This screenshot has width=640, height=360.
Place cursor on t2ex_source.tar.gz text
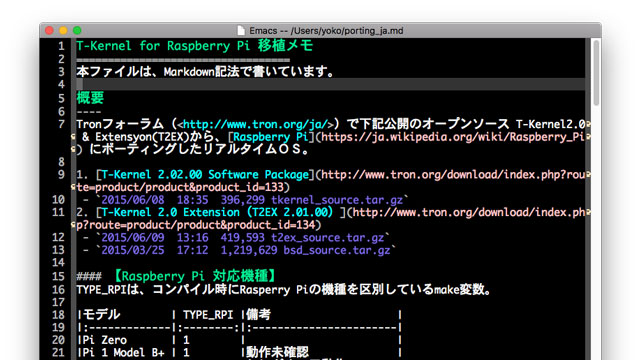[328, 238]
